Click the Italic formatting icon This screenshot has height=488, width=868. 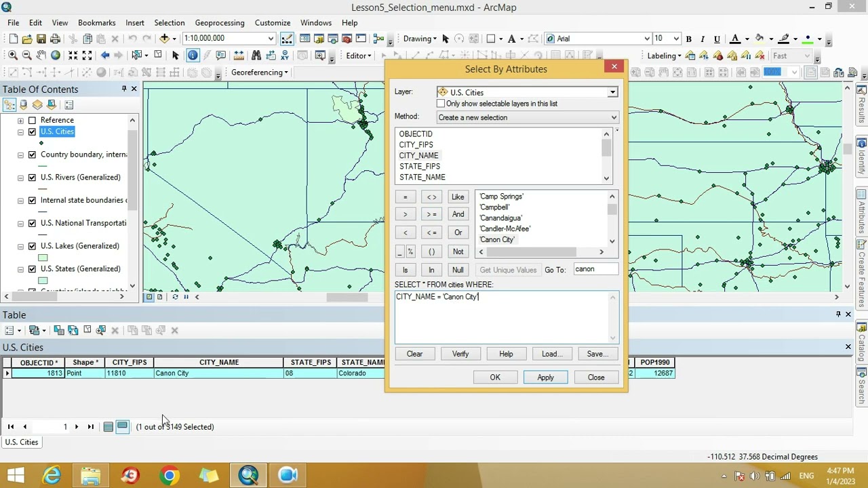tap(703, 39)
